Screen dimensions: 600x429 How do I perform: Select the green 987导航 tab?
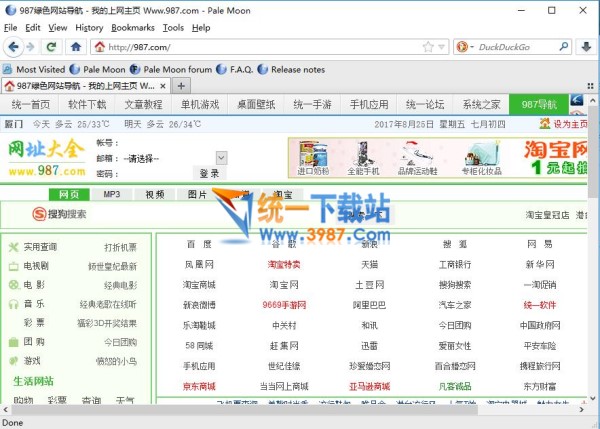tap(539, 104)
